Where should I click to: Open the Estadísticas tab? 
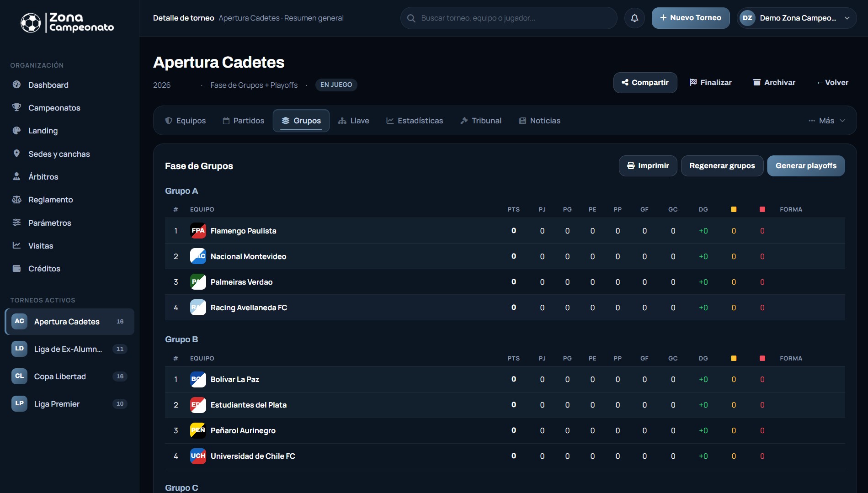tap(415, 121)
